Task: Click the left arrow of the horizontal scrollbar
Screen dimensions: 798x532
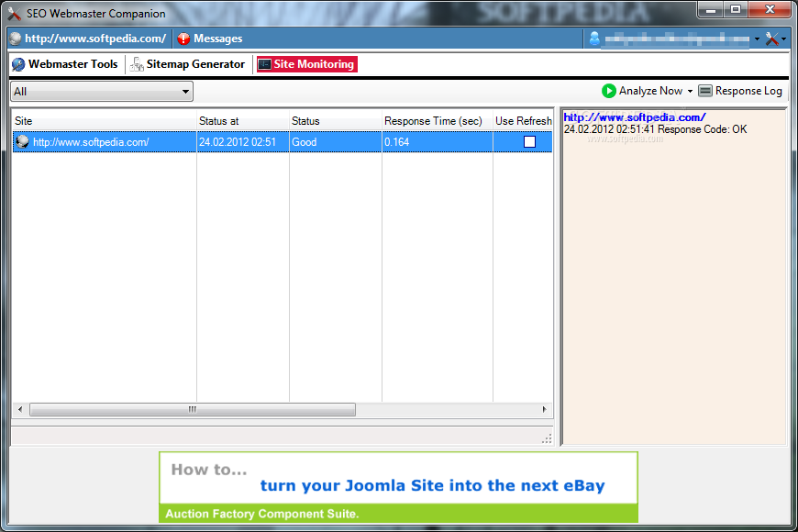Action: point(20,409)
